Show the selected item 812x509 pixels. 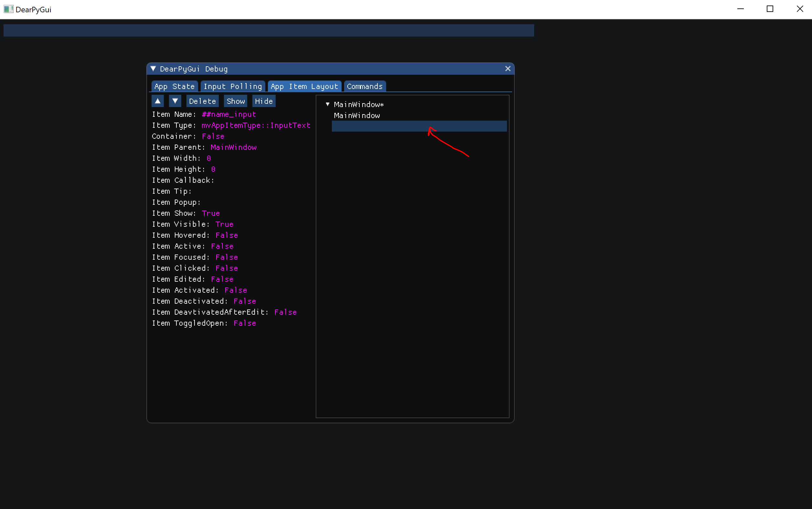tap(235, 101)
